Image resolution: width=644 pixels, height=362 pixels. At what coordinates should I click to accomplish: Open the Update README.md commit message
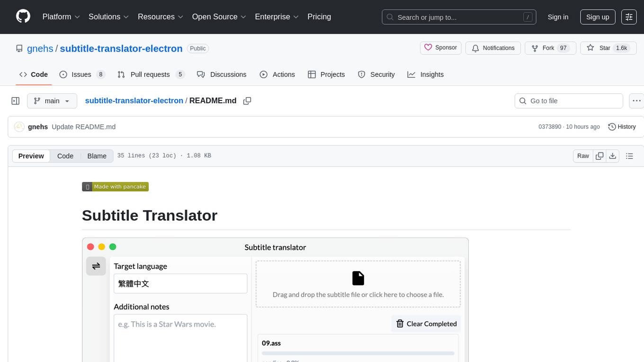pyautogui.click(x=84, y=127)
